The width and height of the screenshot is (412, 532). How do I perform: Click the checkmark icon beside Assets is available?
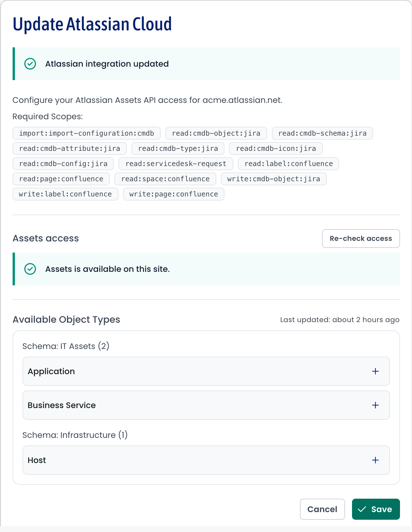pyautogui.click(x=30, y=269)
